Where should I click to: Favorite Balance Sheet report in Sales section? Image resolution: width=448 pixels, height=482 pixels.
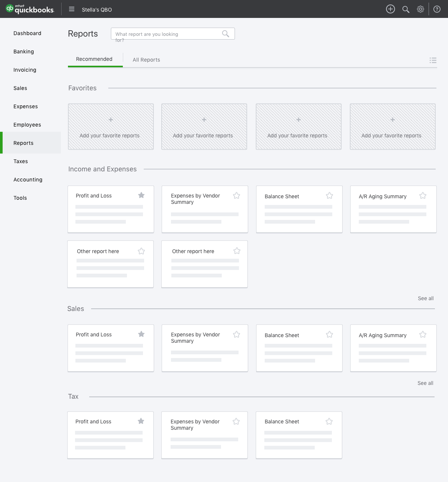click(329, 335)
